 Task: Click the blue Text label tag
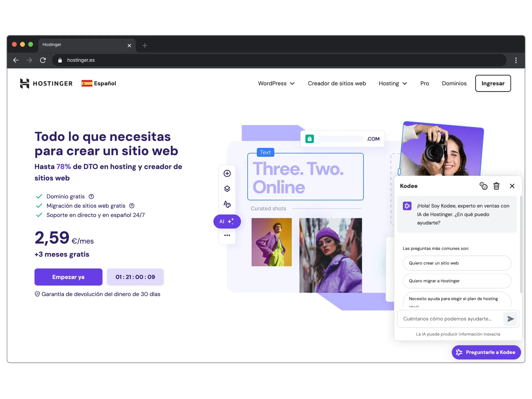pyautogui.click(x=265, y=152)
